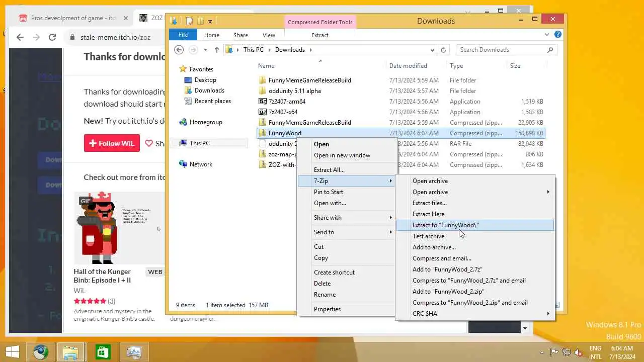Sort files by the Size column
Image resolution: width=644 pixels, height=362 pixels.
515,66
